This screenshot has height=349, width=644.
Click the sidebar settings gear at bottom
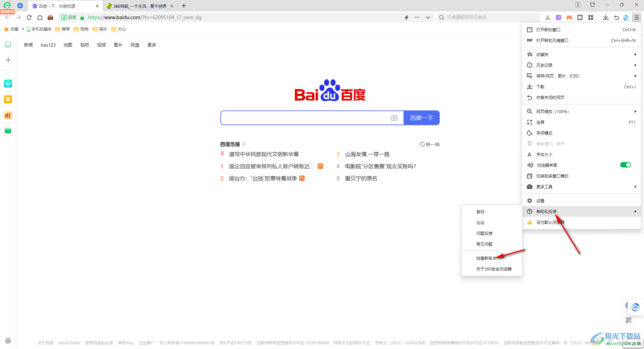[8, 341]
